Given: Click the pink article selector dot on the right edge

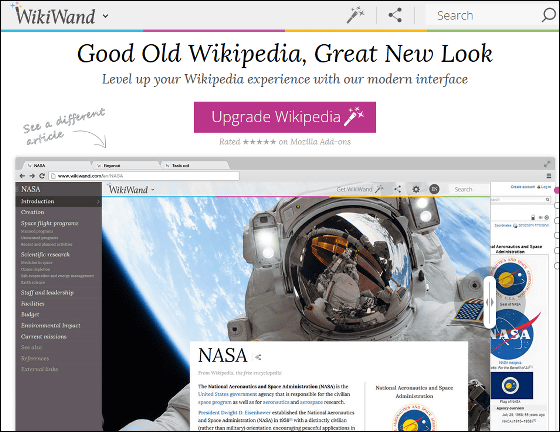Looking at the screenshot, I should (x=556, y=191).
